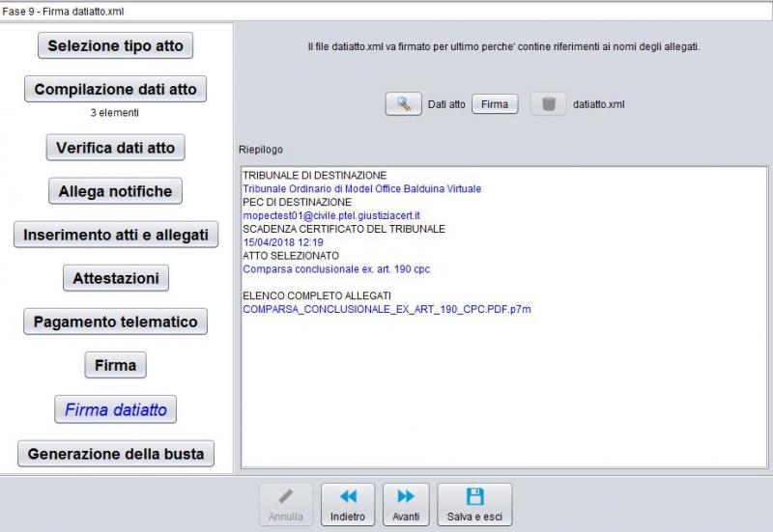The image size is (773, 532).
Task: Open the Selezione tipo atto step
Action: pos(115,45)
